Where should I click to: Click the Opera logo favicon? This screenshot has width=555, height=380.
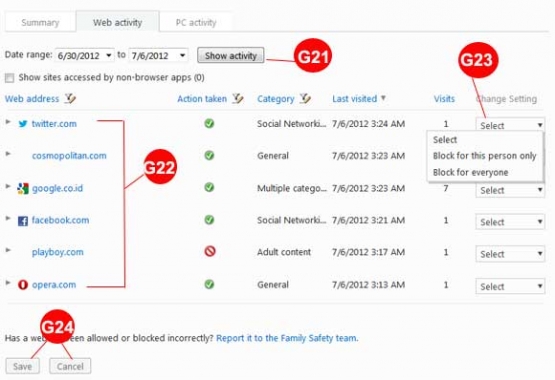pyautogui.click(x=23, y=285)
